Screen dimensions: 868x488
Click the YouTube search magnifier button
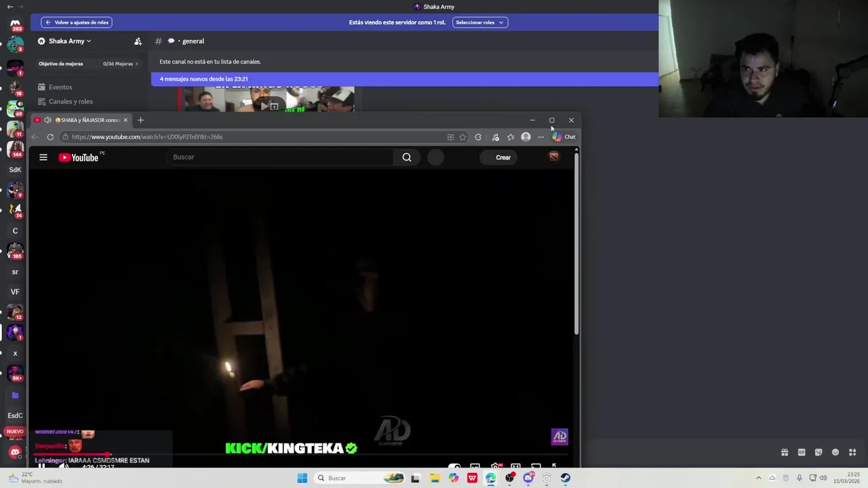[407, 157]
